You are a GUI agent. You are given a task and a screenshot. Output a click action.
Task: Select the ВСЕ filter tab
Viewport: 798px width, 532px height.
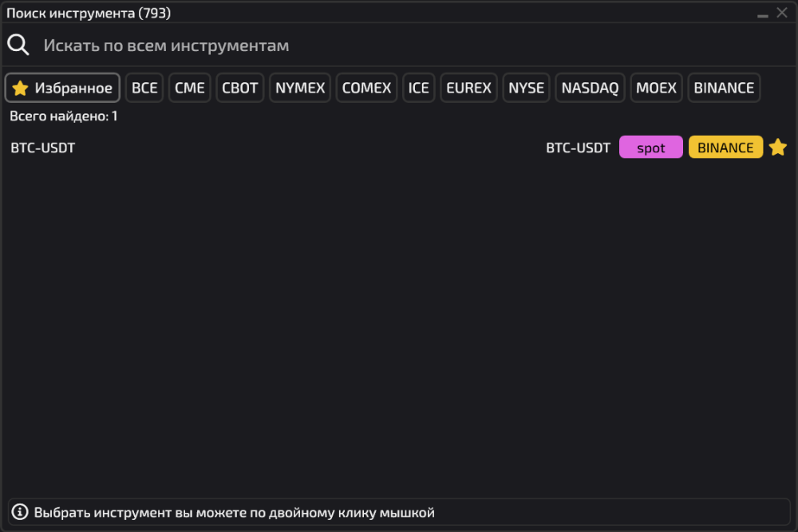point(144,88)
